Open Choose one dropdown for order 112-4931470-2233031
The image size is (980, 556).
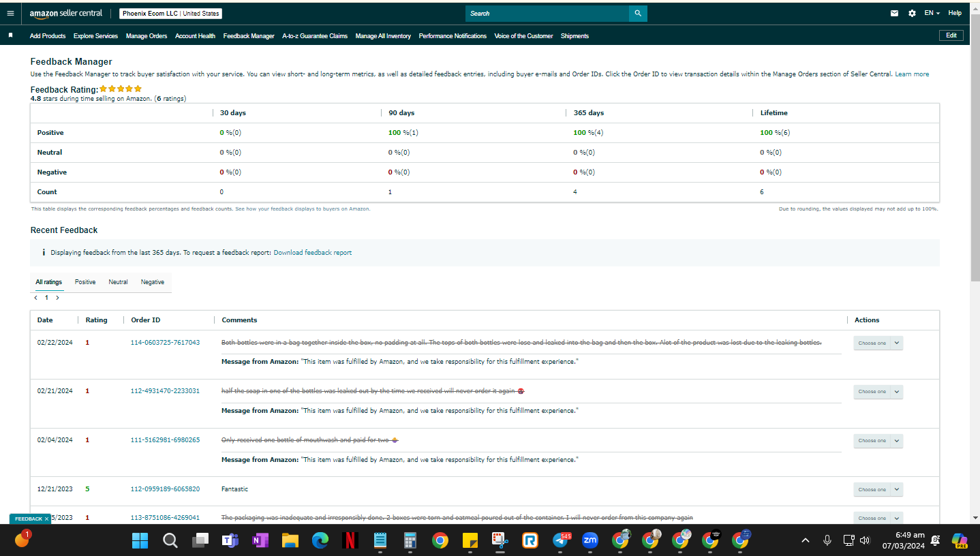coord(878,391)
